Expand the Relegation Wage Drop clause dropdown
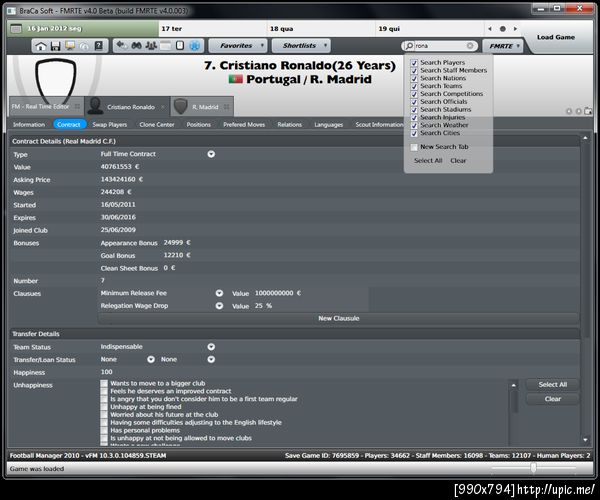This screenshot has width=600, height=500. click(x=219, y=306)
